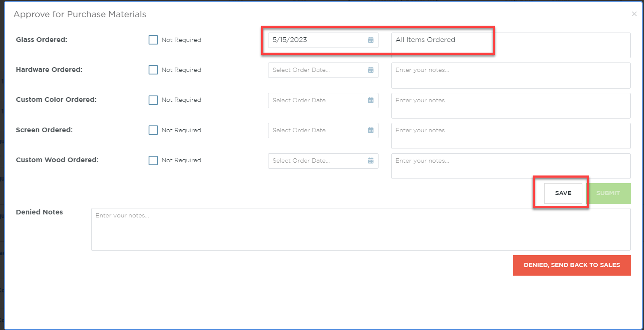Open calendar icon for Custom Color Ordered date
Screen dimensions: 644x330
coord(371,100)
